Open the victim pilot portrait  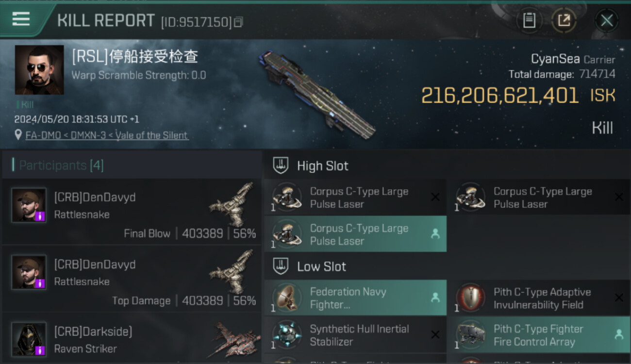pos(39,70)
